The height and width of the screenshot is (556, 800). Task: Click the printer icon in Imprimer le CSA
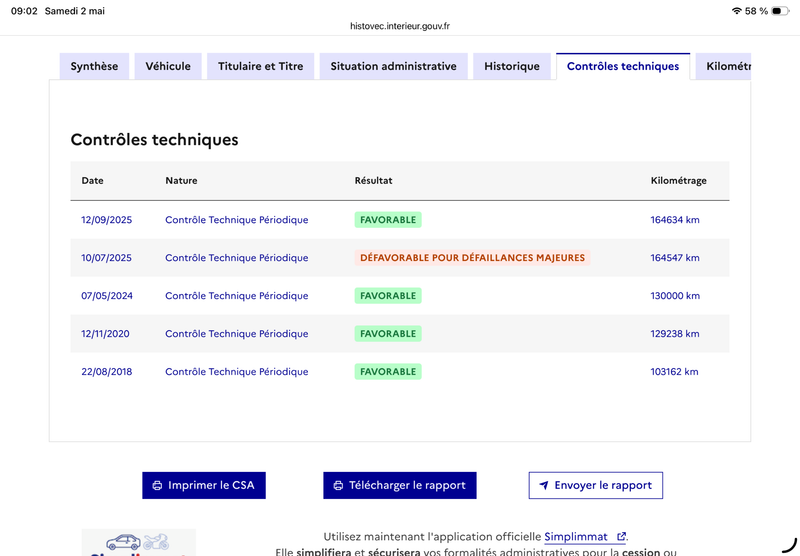(x=157, y=486)
